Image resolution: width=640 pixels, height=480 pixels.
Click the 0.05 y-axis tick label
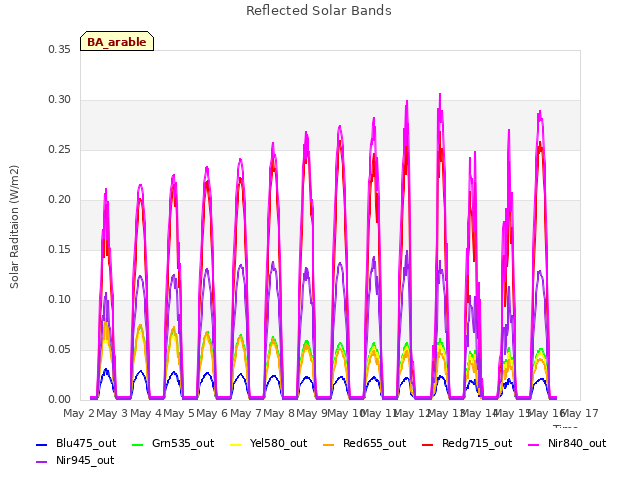pos(60,349)
